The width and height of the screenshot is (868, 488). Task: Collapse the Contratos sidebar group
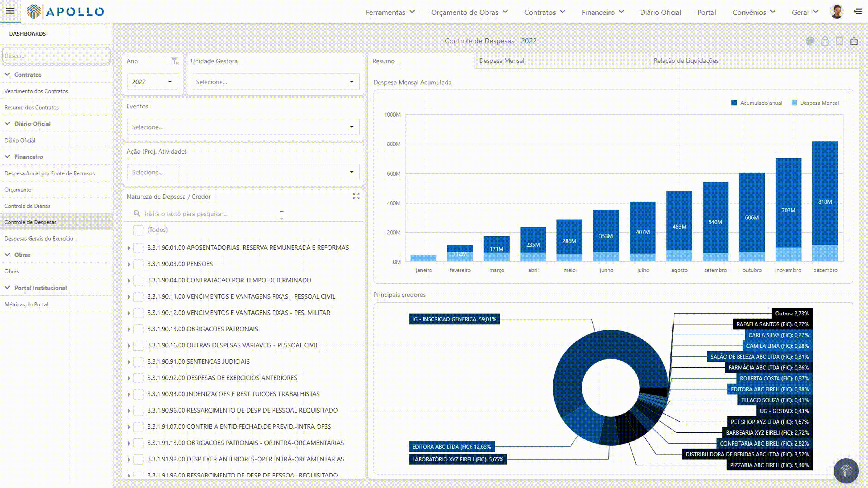coord(7,74)
